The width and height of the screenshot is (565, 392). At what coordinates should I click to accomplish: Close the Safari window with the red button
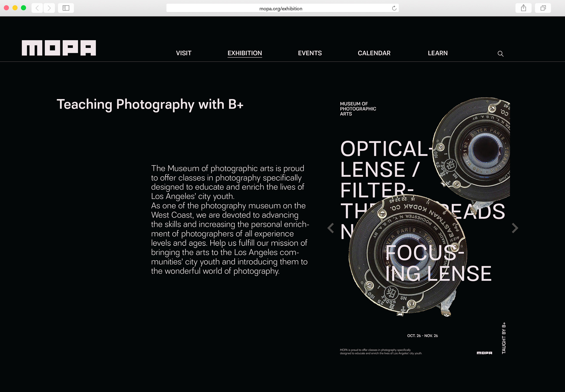click(7, 8)
